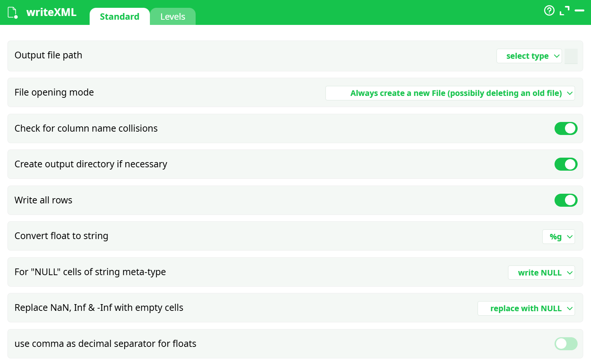Screen dimensions: 591x364
Task: Click the writeXML title text
Action: [51, 12]
